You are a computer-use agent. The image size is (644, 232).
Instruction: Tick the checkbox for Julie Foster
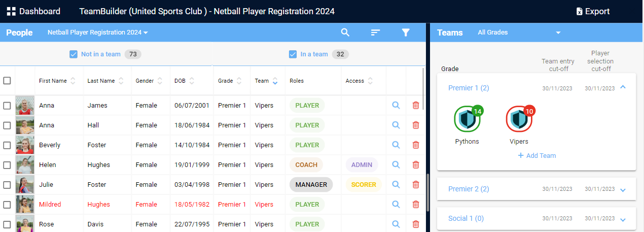pyautogui.click(x=7, y=185)
